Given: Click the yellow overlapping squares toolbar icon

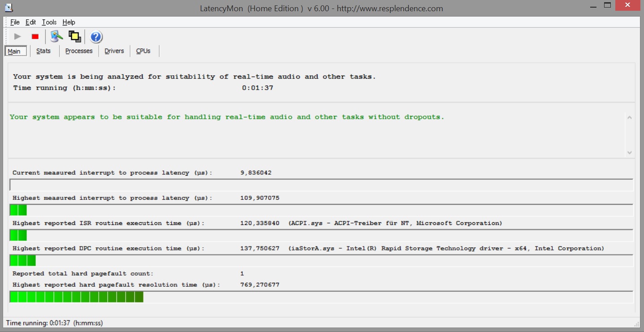Looking at the screenshot, I should (74, 36).
